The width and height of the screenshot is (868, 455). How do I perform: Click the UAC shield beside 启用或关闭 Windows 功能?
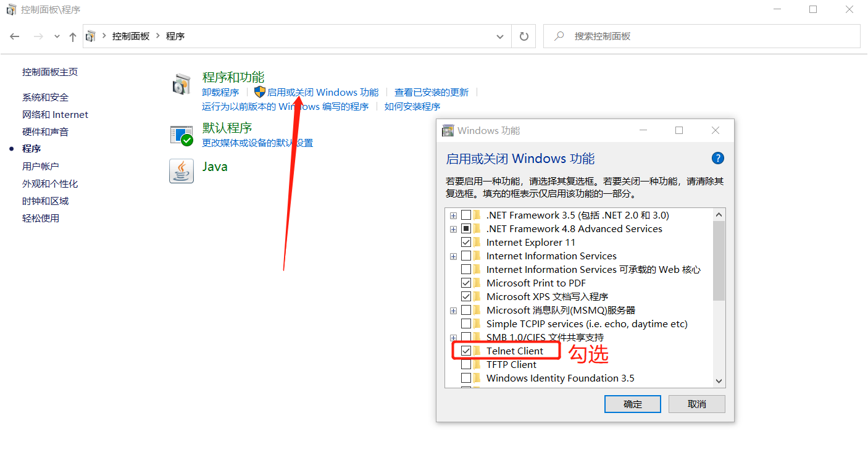click(x=259, y=91)
